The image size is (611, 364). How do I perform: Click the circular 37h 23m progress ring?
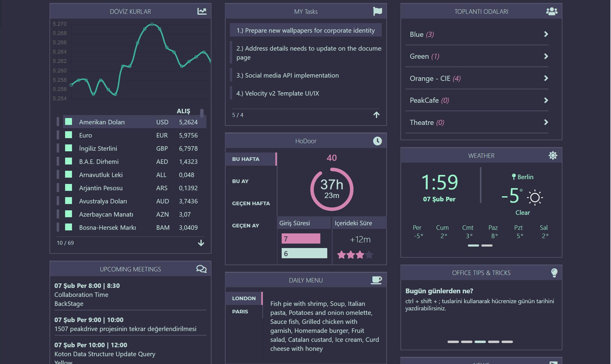332,189
